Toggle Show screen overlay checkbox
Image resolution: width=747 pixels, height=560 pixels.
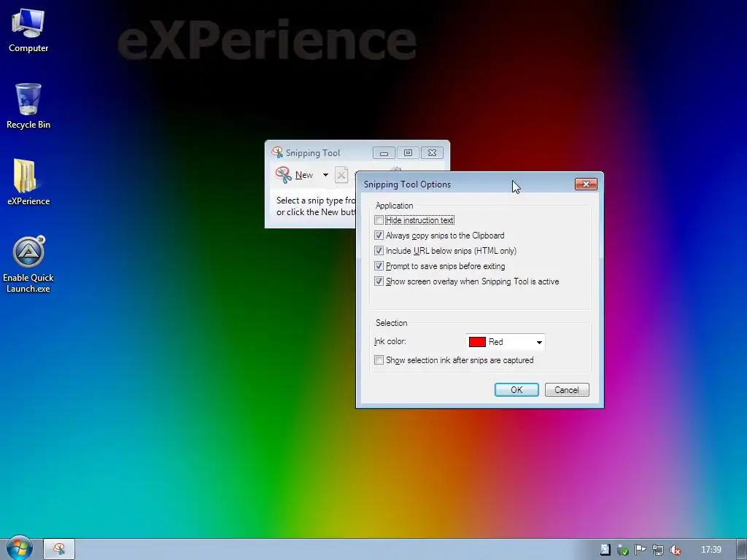(x=379, y=281)
